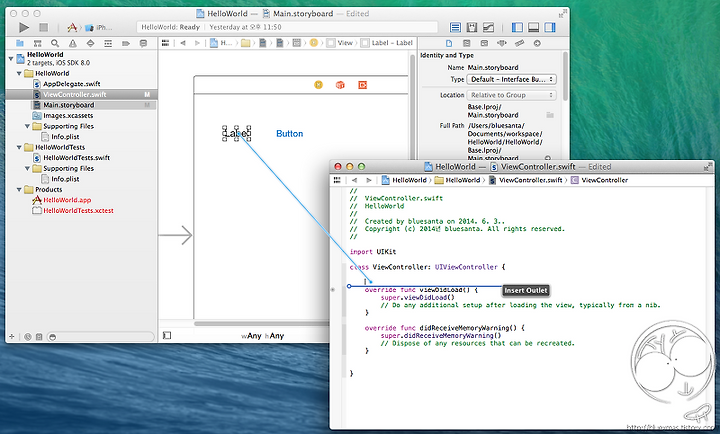This screenshot has height=434, width=720.
Task: Open the Report navigator
Action: pos(143,43)
